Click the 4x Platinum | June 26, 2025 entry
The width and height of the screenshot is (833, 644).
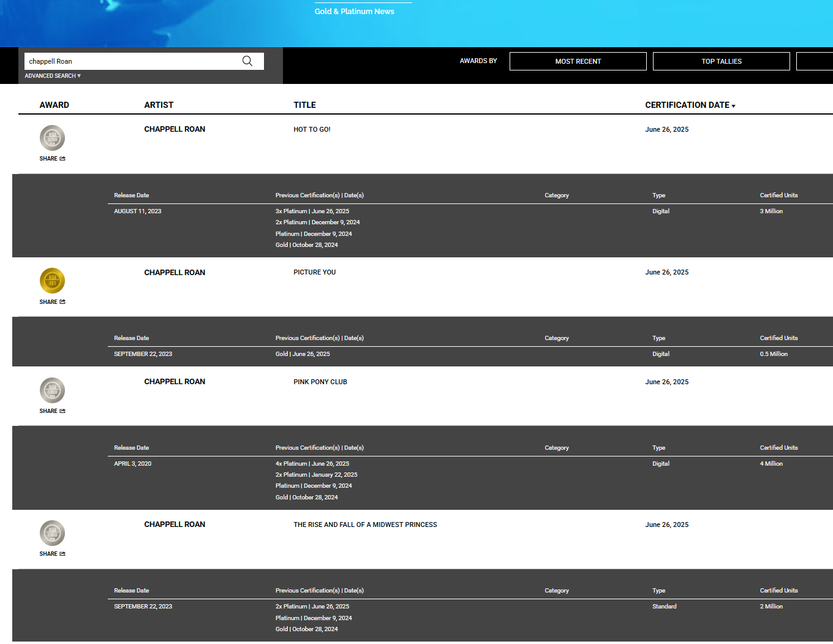(x=312, y=464)
